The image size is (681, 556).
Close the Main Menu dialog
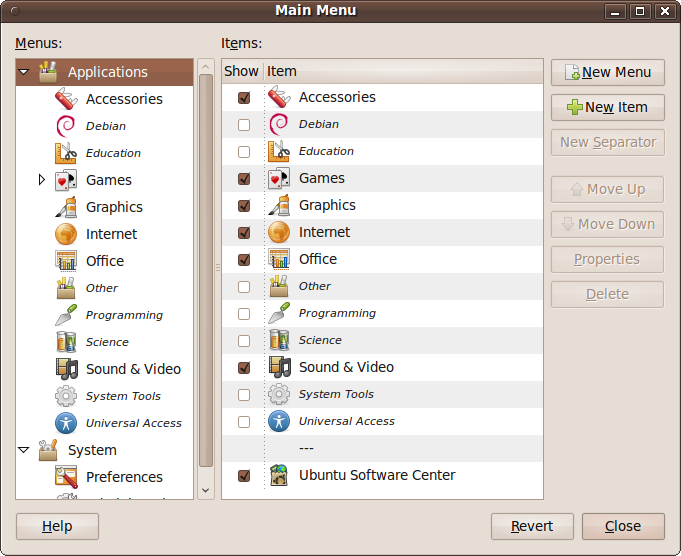click(623, 526)
